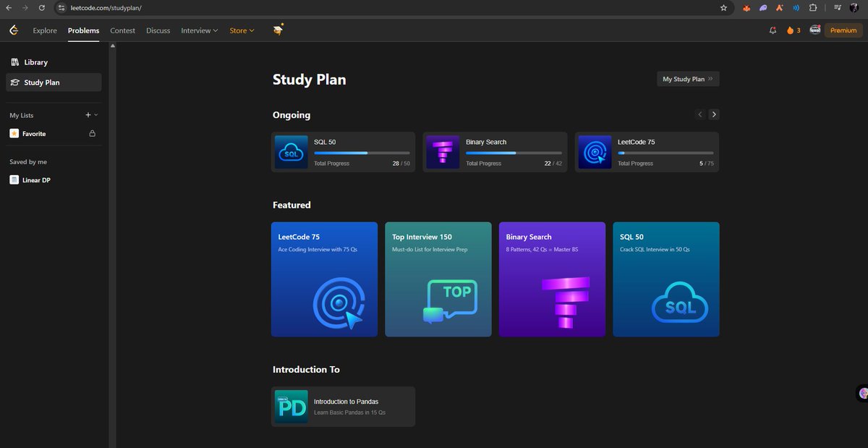Click the lock icon beside Favorite
Viewport: 868px width, 448px height.
click(92, 134)
